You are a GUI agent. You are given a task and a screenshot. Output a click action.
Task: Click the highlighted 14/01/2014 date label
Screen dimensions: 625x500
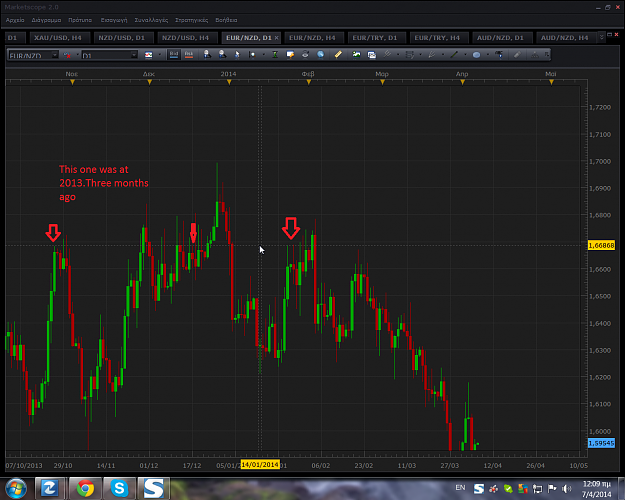[x=260, y=465]
